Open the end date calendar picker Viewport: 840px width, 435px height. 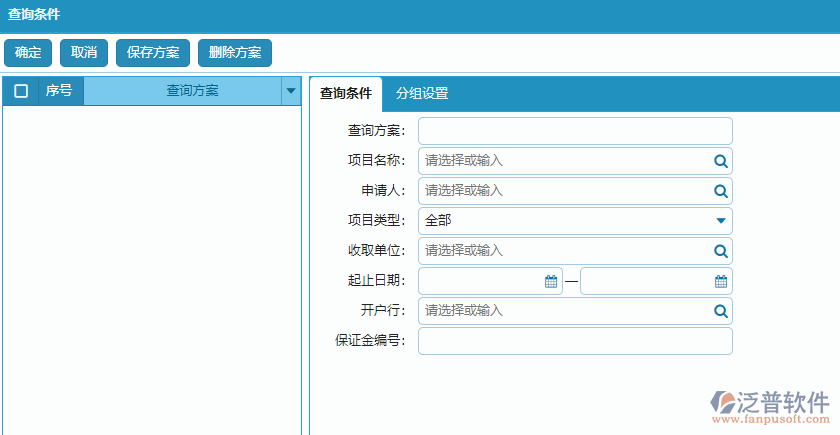click(x=720, y=281)
